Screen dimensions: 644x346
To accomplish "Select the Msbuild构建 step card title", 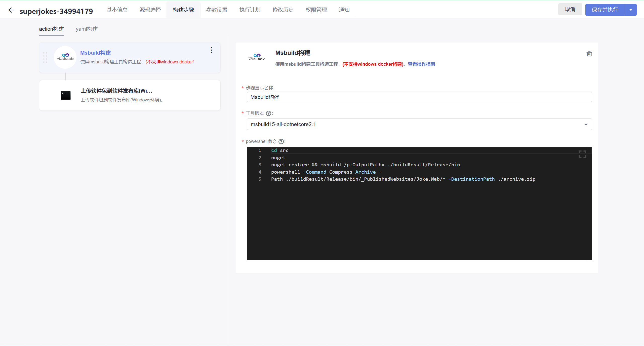I will coord(95,53).
